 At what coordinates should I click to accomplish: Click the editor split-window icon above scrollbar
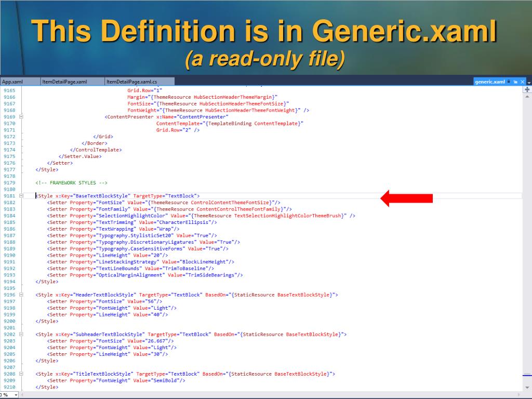coord(528,89)
